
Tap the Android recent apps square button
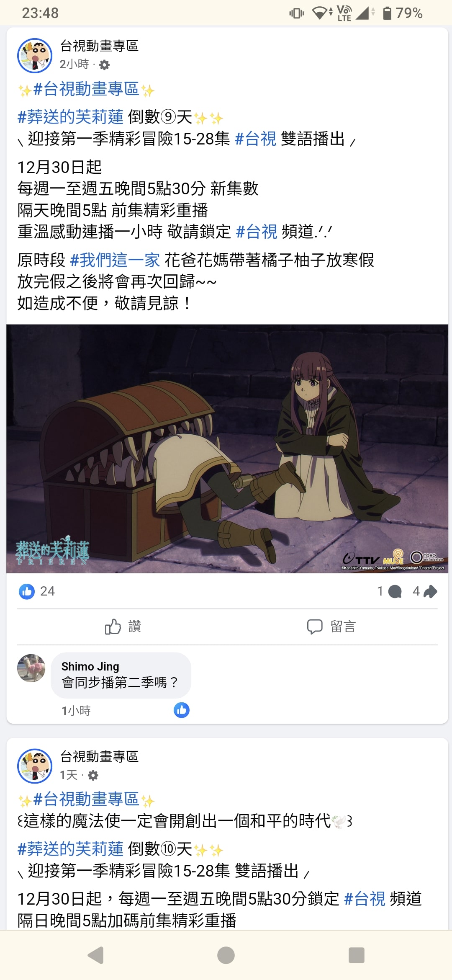[x=357, y=955]
